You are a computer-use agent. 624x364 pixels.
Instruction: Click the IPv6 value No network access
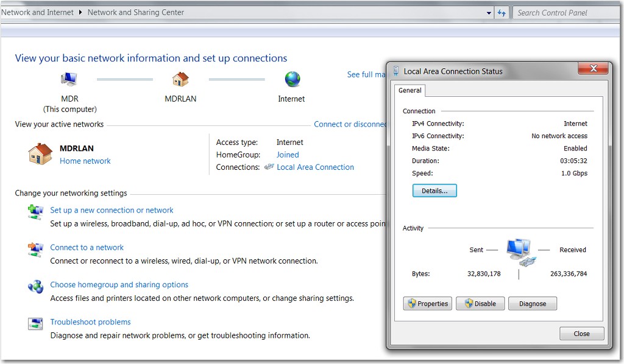click(559, 136)
